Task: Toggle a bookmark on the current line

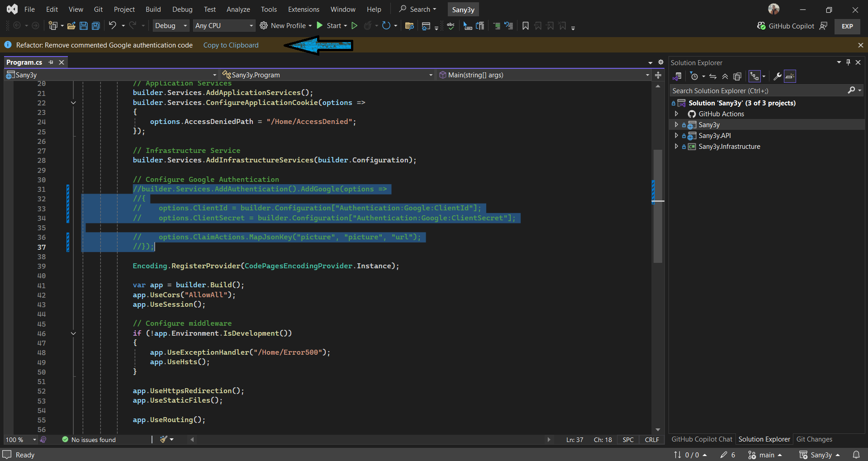Action: click(x=525, y=26)
